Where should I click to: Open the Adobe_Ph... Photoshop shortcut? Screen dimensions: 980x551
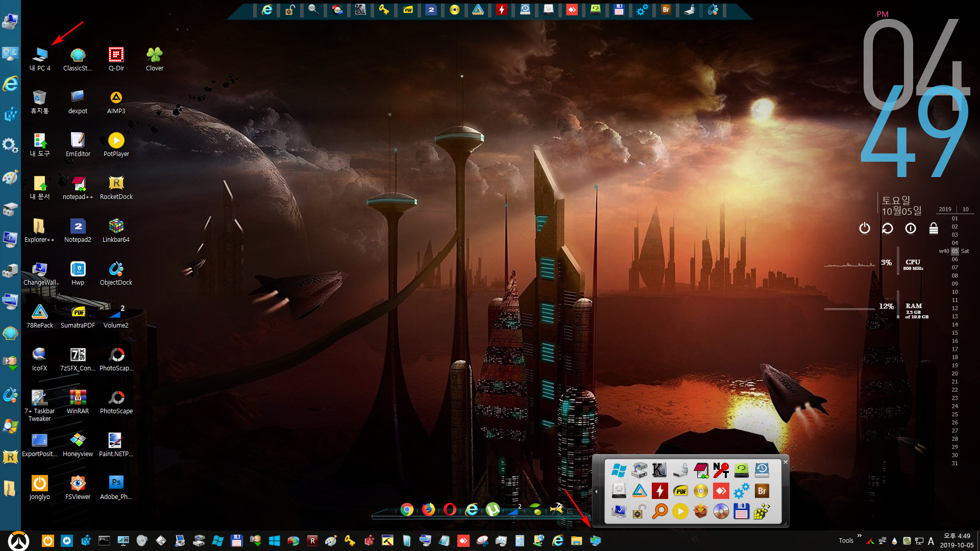(116, 487)
